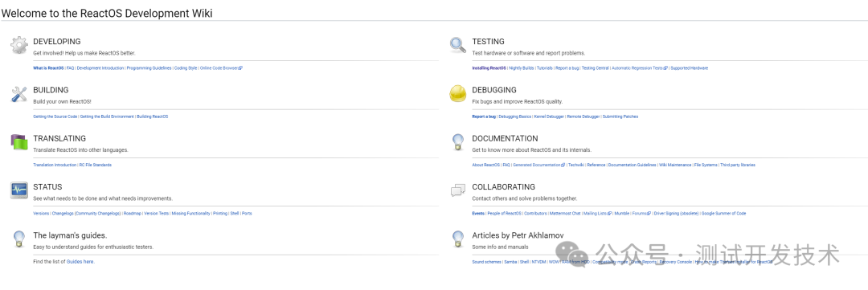868x290 pixels.
Task: Open the Version Tests link
Action: [x=157, y=213]
